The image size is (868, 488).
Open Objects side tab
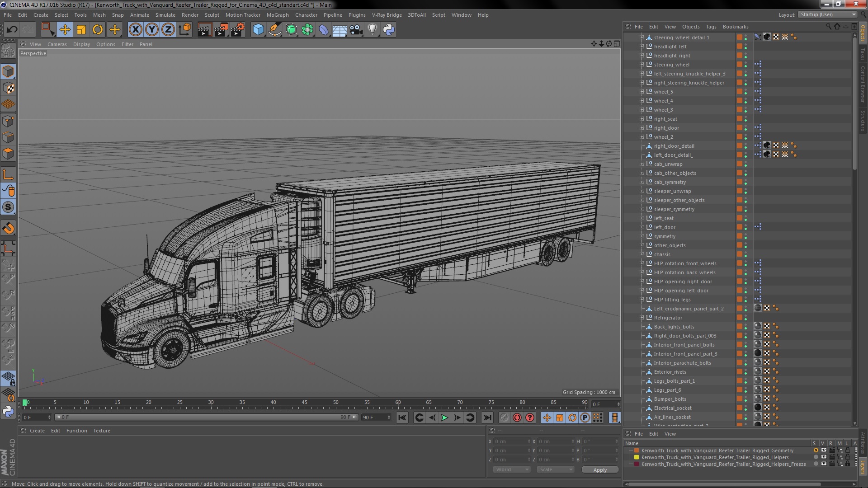[863, 33]
